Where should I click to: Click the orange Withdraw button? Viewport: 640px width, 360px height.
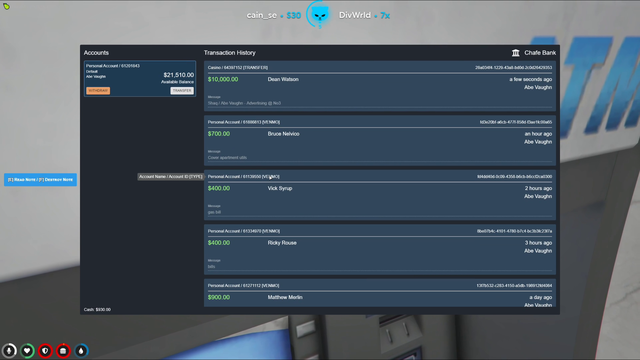98,91
